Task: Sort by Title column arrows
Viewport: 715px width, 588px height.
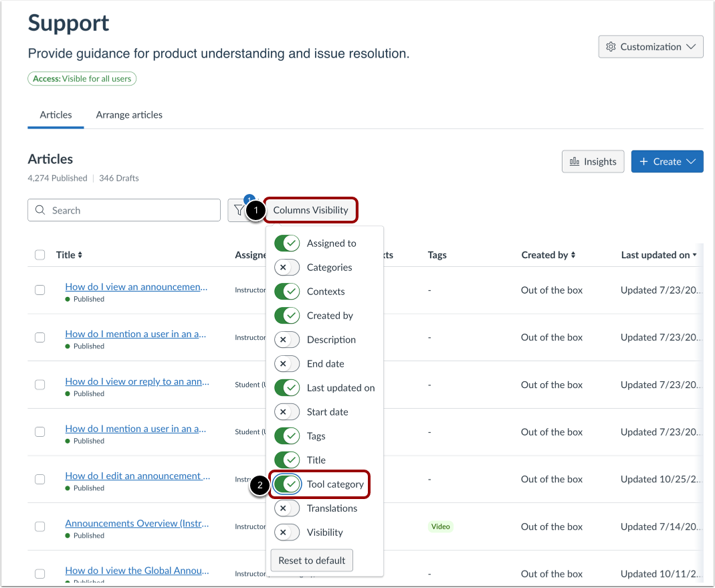Action: [80, 255]
